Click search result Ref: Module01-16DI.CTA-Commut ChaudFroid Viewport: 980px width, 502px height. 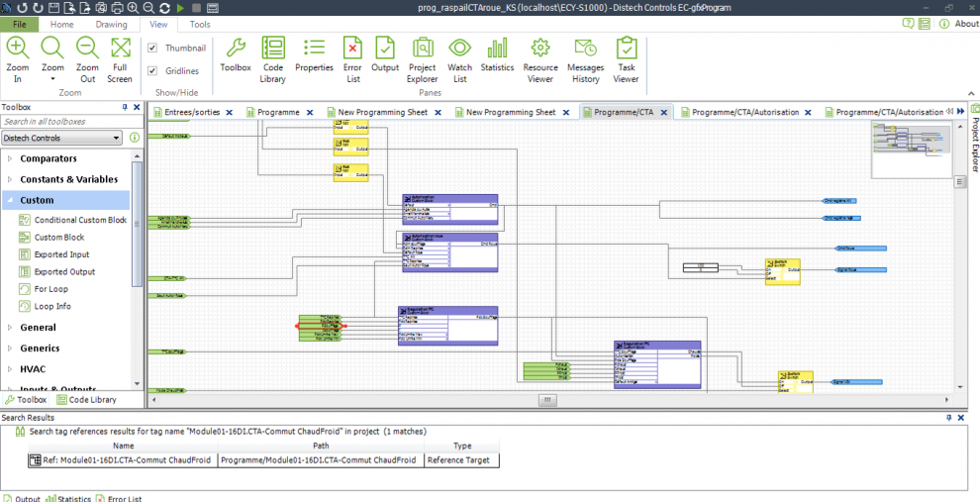[123, 460]
